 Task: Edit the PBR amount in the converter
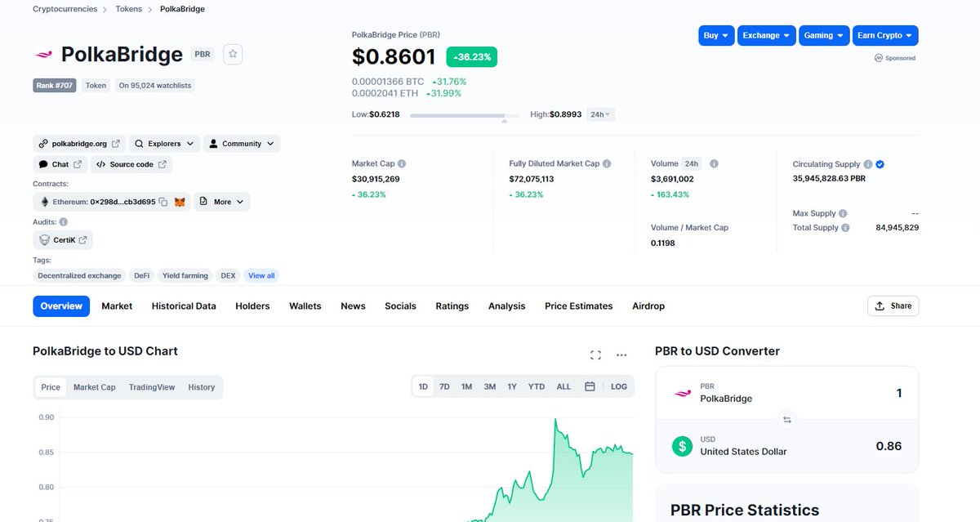tap(898, 393)
